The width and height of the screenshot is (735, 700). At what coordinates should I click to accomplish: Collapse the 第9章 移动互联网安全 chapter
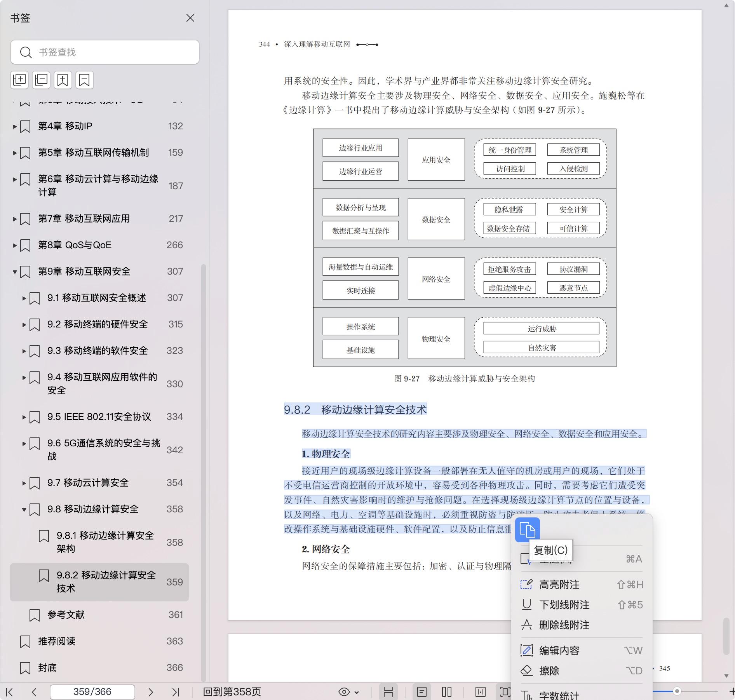tap(15, 272)
